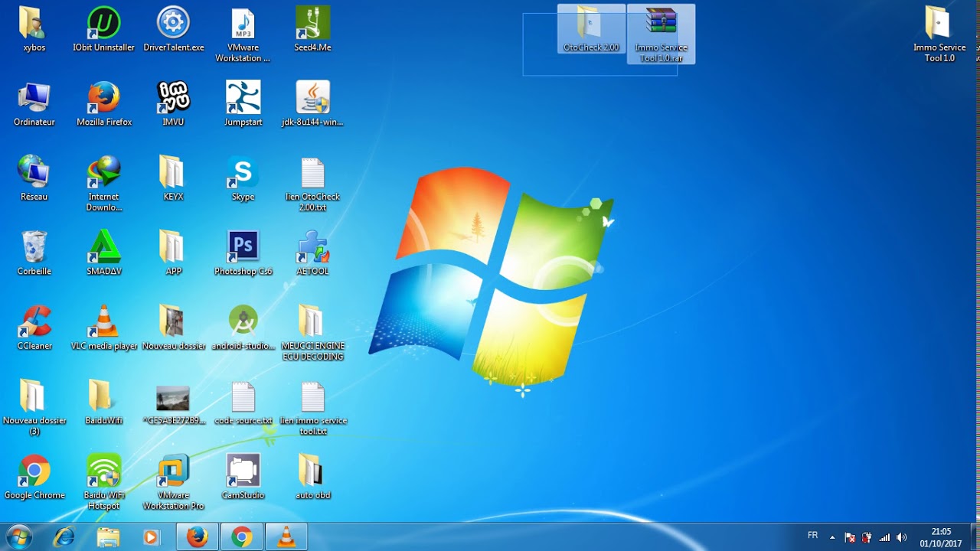This screenshot has height=551, width=980.
Task: Select the Skype desktop shortcut
Action: [x=243, y=172]
